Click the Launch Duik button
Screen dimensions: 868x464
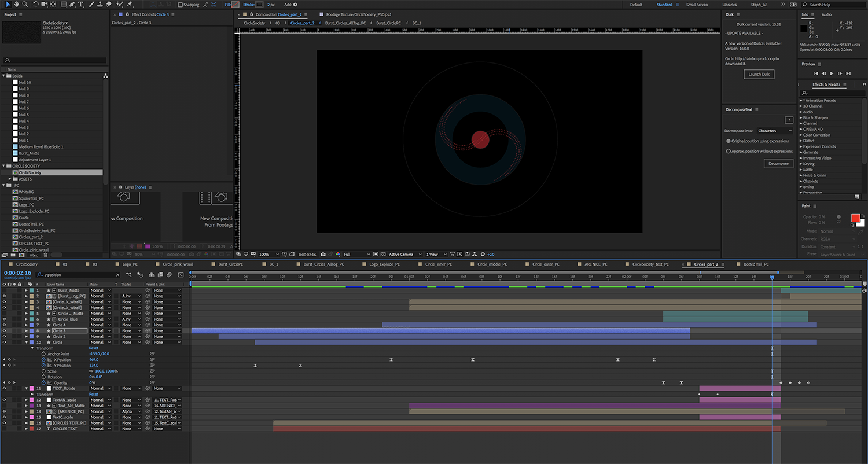coord(759,74)
